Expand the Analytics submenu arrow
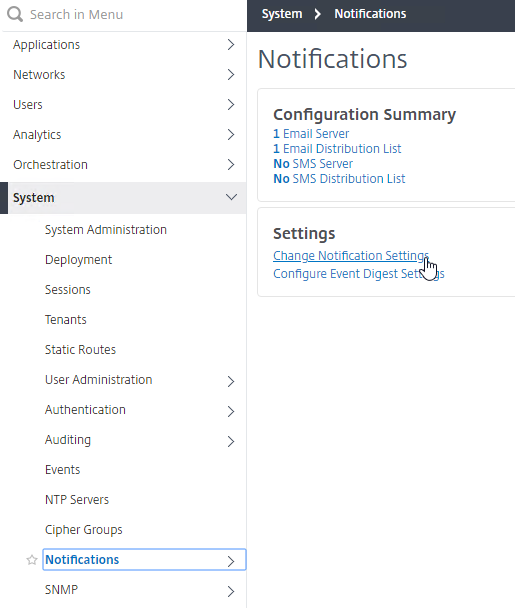 point(231,135)
